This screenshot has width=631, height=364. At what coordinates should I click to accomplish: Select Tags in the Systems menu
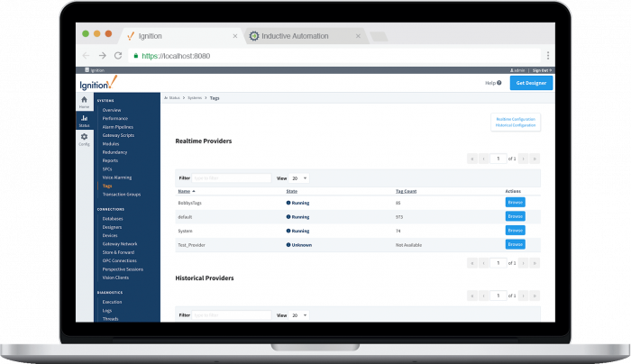pos(107,186)
